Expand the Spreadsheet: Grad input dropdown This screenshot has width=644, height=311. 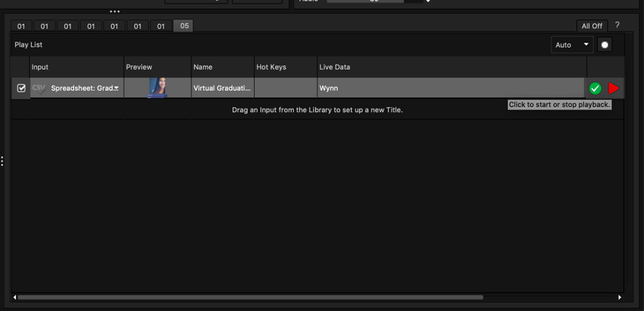point(117,88)
